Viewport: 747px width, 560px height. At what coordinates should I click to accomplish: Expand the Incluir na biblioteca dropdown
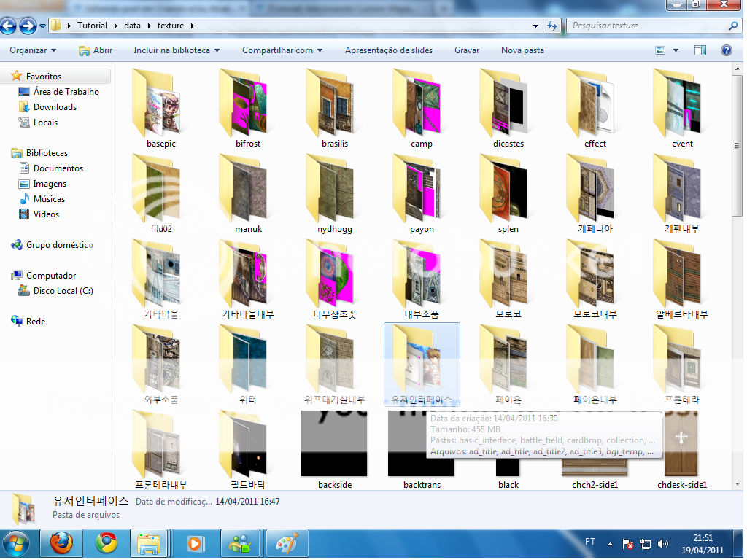[177, 50]
